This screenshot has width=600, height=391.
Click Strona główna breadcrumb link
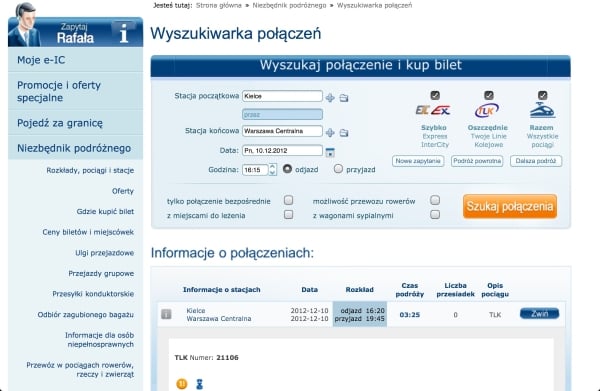(218, 5)
